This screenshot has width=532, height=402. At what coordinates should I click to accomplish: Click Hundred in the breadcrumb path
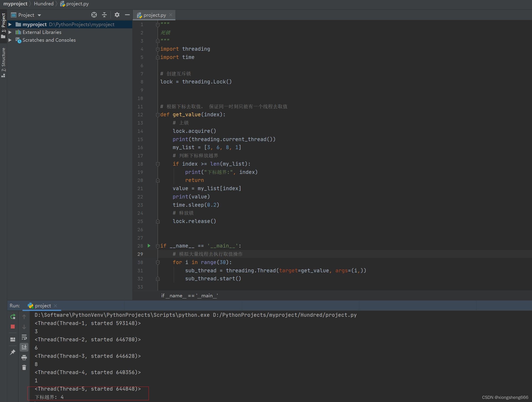pyautogui.click(x=44, y=4)
